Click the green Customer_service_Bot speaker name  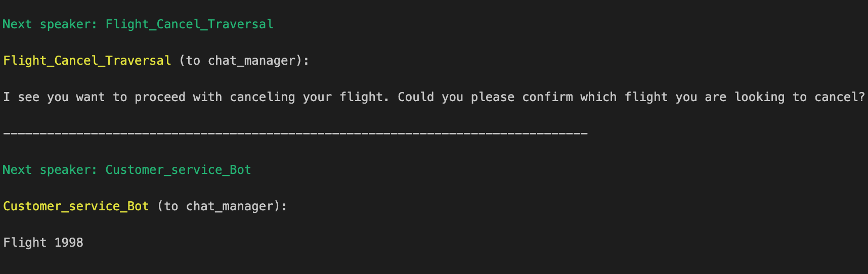click(x=178, y=170)
